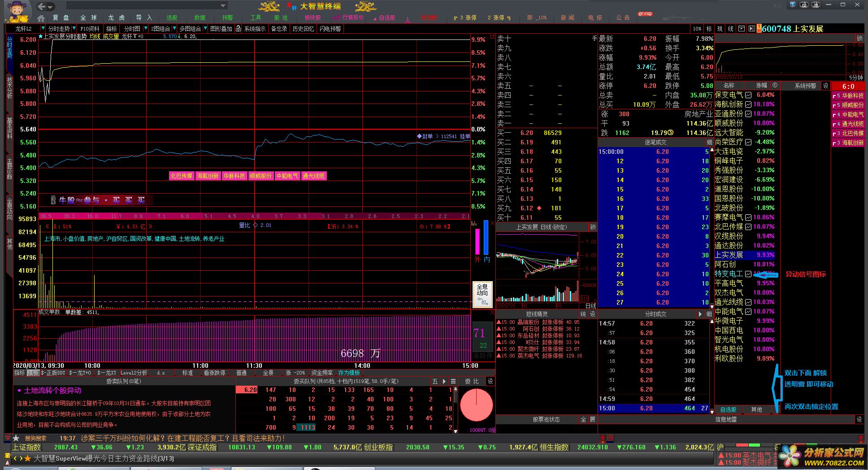
Task: Click the back arrow navigation button
Action: pyautogui.click(x=41, y=6)
